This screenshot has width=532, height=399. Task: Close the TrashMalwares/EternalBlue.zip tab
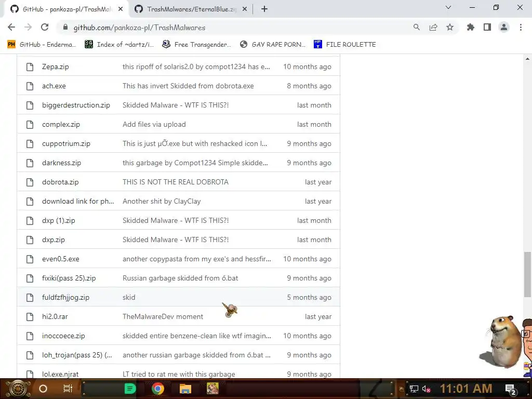pyautogui.click(x=245, y=9)
